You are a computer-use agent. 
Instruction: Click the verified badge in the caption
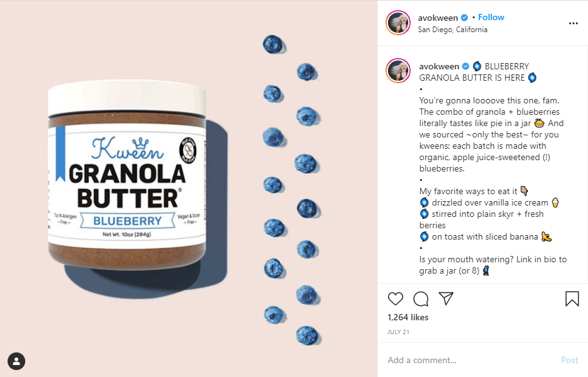point(466,66)
